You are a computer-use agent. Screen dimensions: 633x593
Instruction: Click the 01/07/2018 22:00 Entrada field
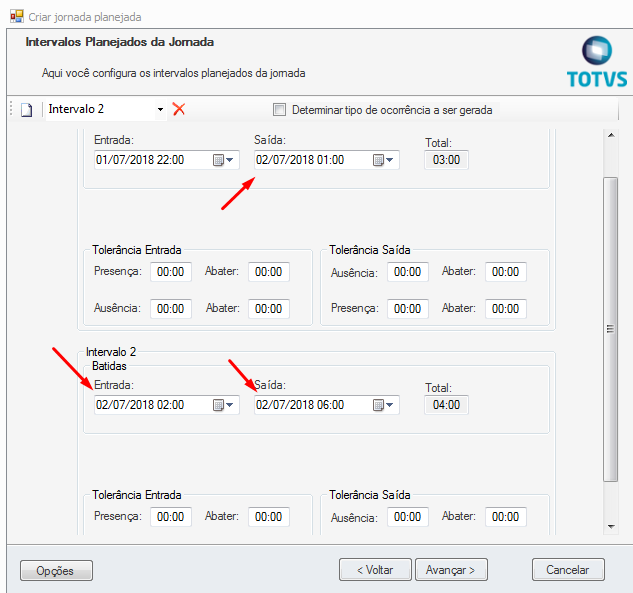click(x=166, y=160)
